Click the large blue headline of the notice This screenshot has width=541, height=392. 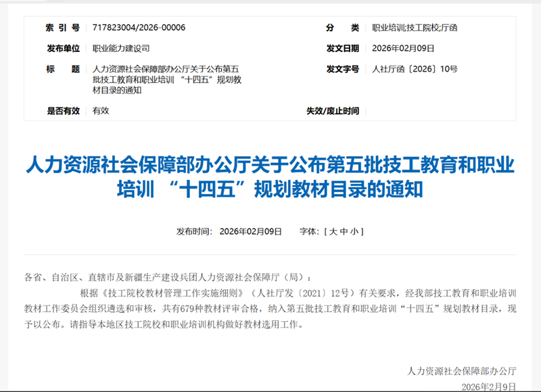(270, 176)
